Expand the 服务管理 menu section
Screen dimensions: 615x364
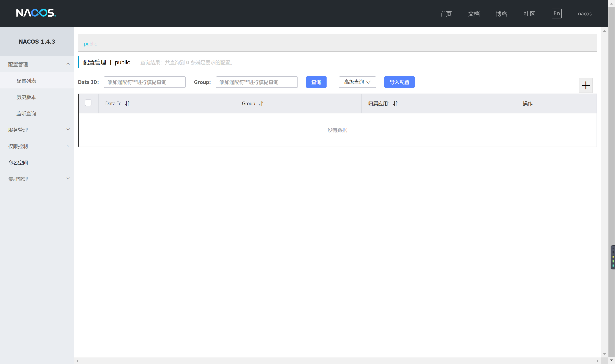[37, 130]
